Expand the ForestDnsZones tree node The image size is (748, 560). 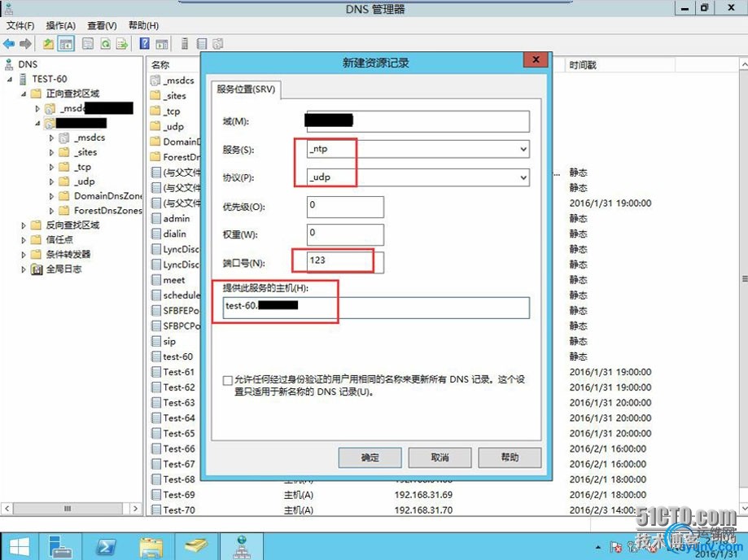pyautogui.click(x=51, y=211)
